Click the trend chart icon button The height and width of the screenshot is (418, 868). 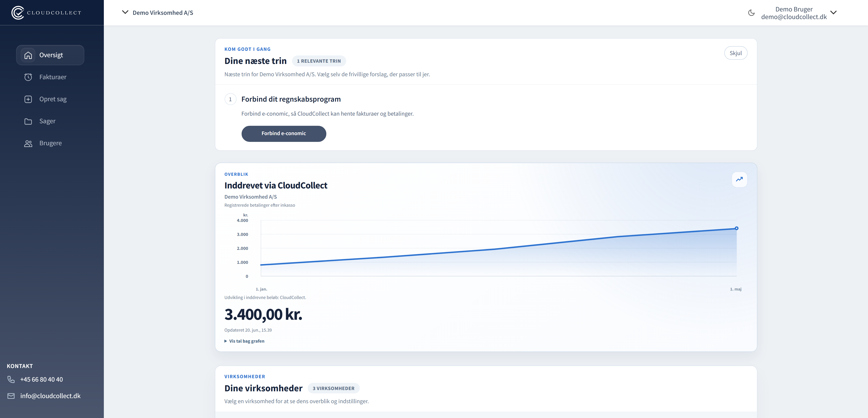tap(739, 180)
